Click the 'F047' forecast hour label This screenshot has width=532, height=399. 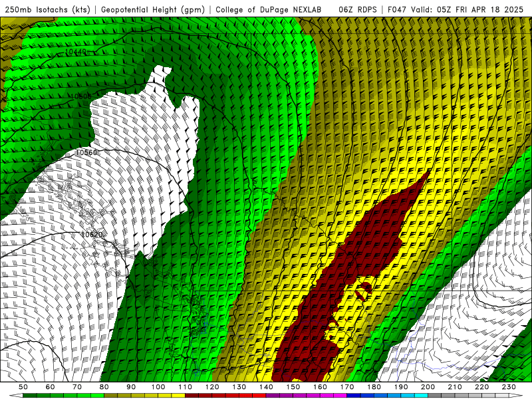click(x=397, y=10)
